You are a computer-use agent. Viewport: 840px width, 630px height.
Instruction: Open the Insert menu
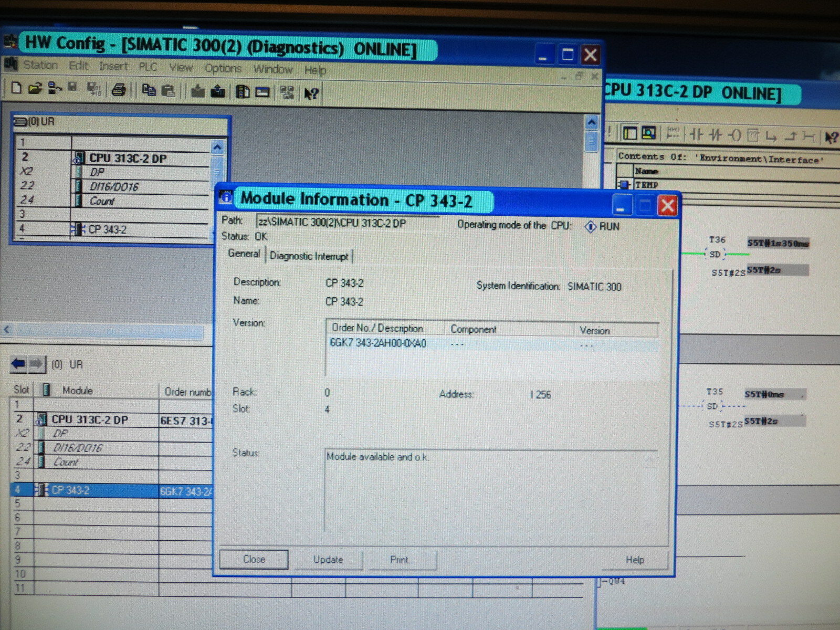point(113,66)
